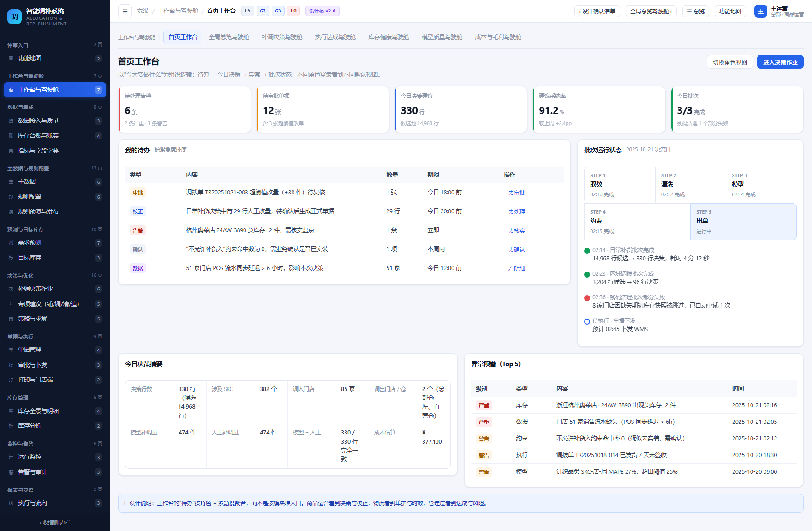Screen dimensions: 812x531
Task: Click the 去审批 link for the transfer order
Action: click(x=517, y=193)
